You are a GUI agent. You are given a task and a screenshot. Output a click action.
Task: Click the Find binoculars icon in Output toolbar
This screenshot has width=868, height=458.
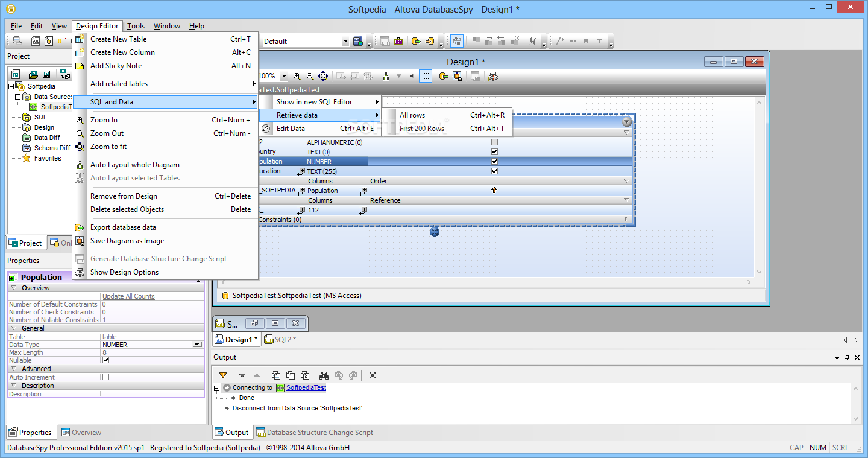pyautogui.click(x=324, y=375)
